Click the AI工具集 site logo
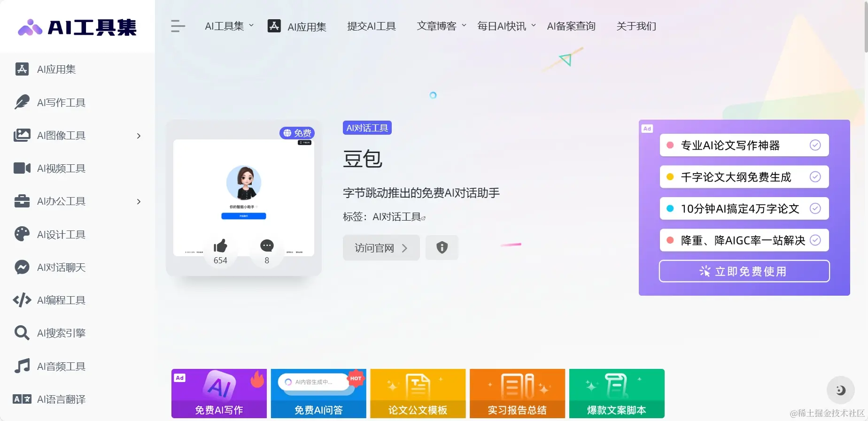This screenshot has width=868, height=421. [77, 27]
